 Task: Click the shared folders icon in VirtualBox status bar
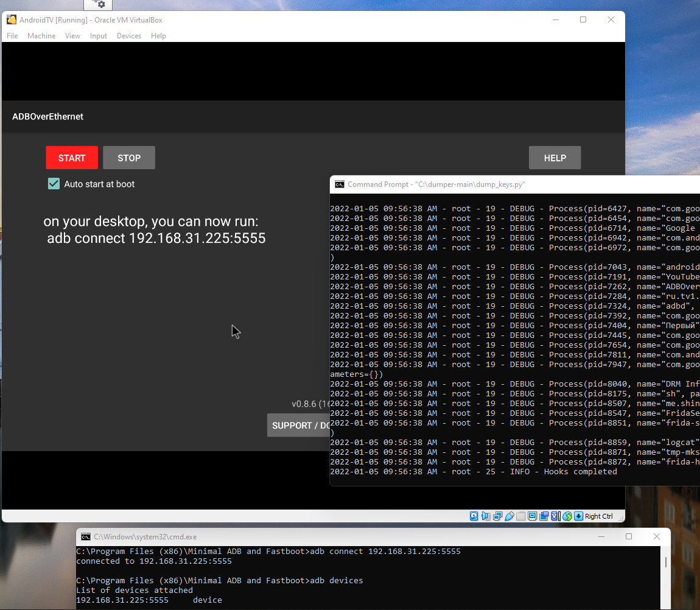[x=520, y=516]
